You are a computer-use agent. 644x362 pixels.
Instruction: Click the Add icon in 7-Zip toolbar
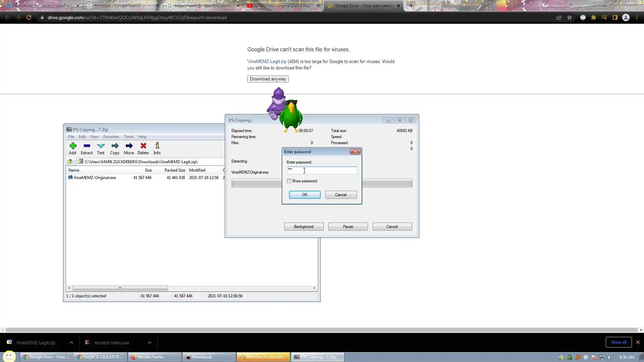click(72, 146)
